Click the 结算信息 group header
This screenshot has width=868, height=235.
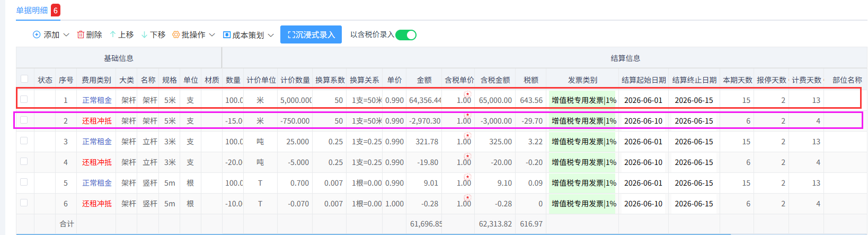pyautogui.click(x=625, y=58)
